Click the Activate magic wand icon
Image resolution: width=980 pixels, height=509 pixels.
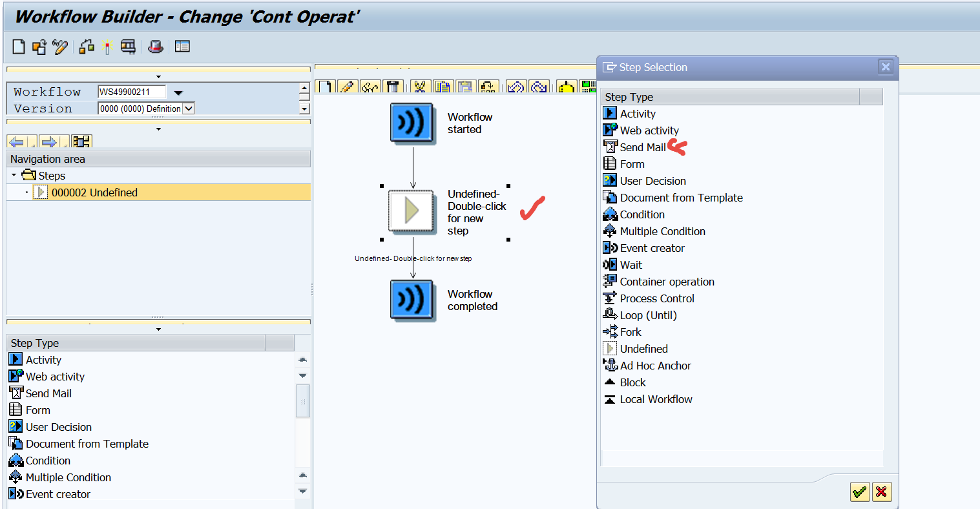tap(107, 47)
